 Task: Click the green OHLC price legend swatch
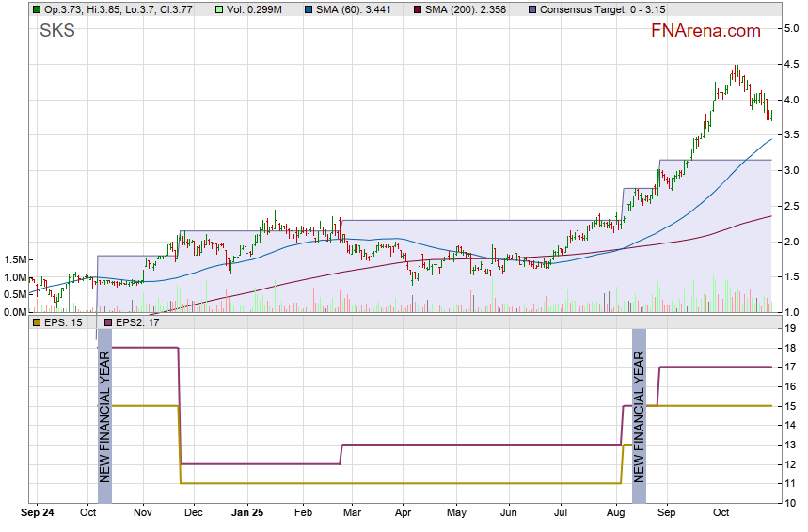pos(36,9)
